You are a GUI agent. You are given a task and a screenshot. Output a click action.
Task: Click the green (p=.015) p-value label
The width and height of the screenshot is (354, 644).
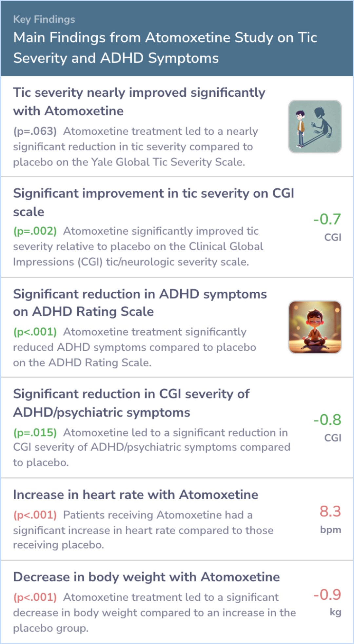[x=35, y=433]
